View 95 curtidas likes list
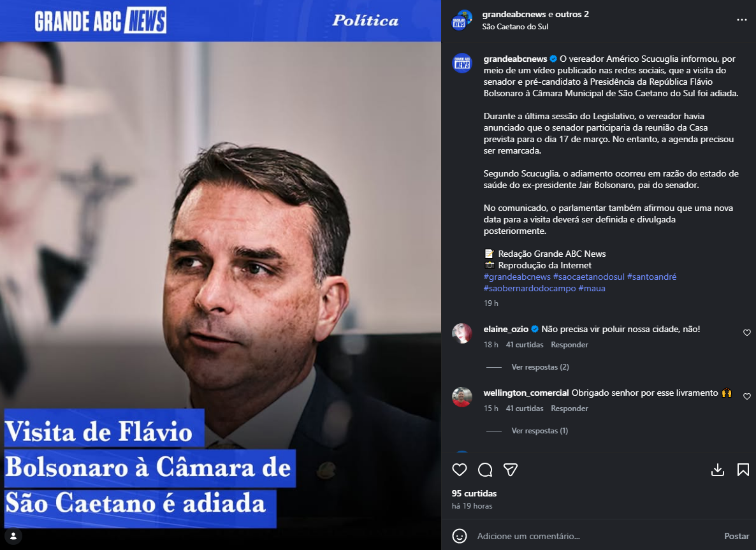This screenshot has height=550, width=756. 474,493
